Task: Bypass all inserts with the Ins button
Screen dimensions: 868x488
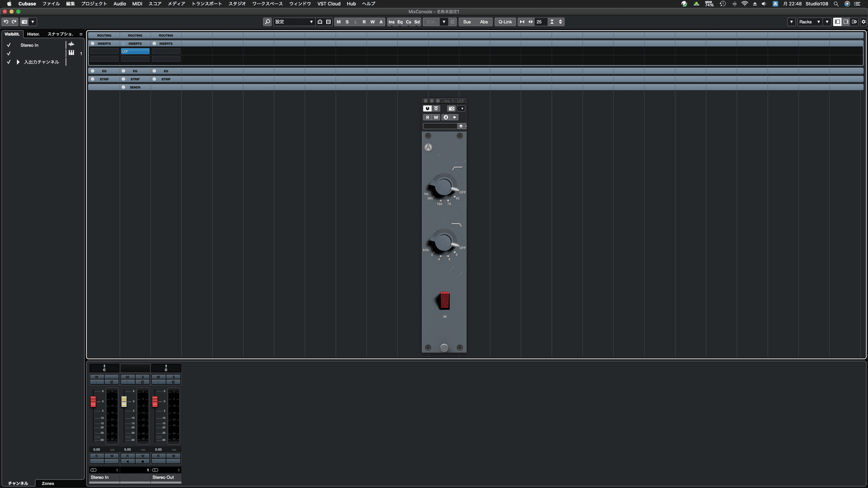Action: tap(391, 22)
